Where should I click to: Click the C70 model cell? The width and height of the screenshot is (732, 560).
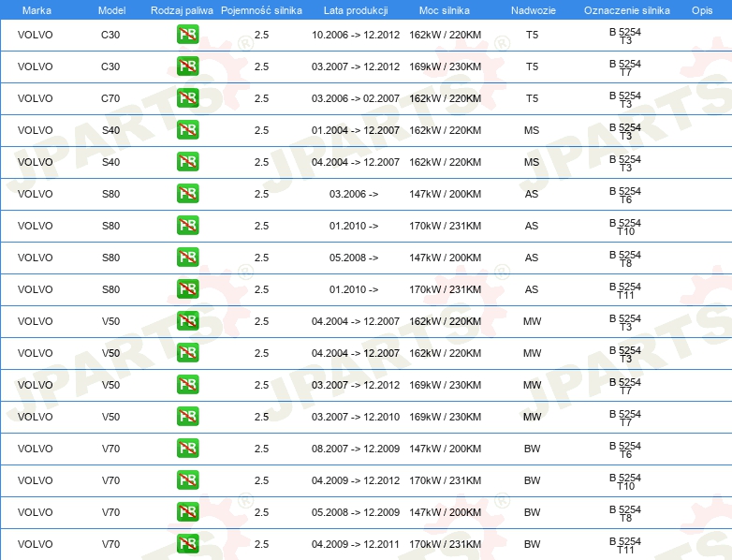(110, 98)
